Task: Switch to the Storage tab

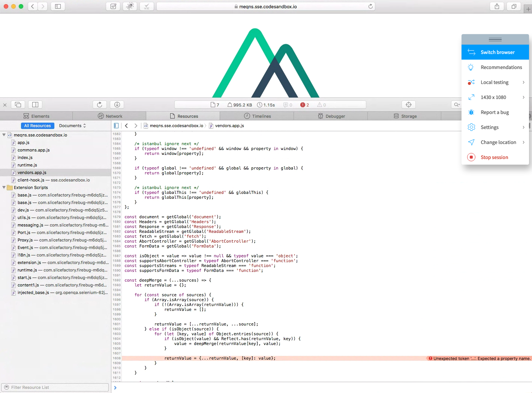Action: pos(405,116)
